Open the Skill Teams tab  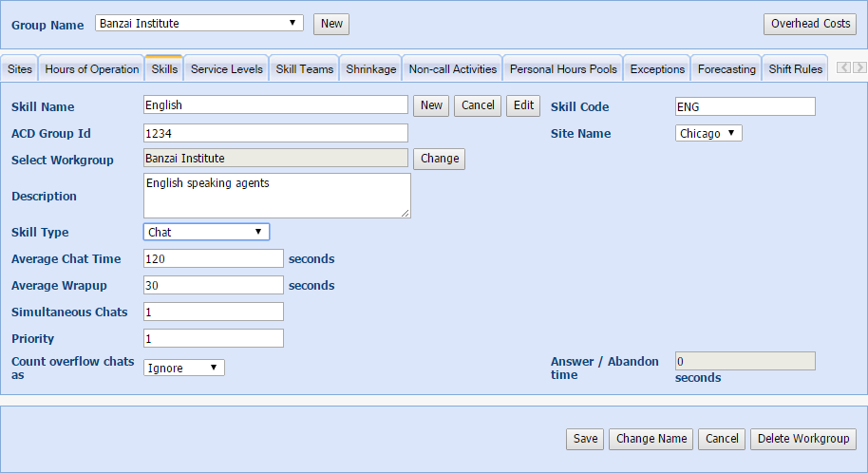305,69
